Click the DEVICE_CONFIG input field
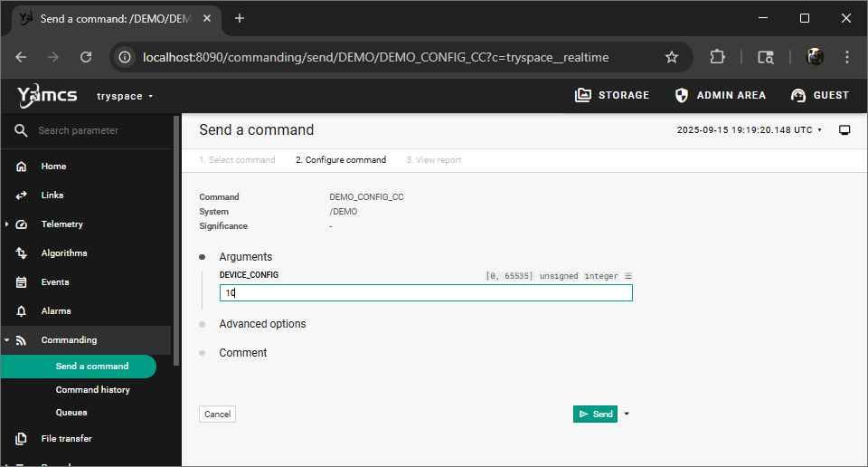This screenshot has width=868, height=467. coord(426,292)
